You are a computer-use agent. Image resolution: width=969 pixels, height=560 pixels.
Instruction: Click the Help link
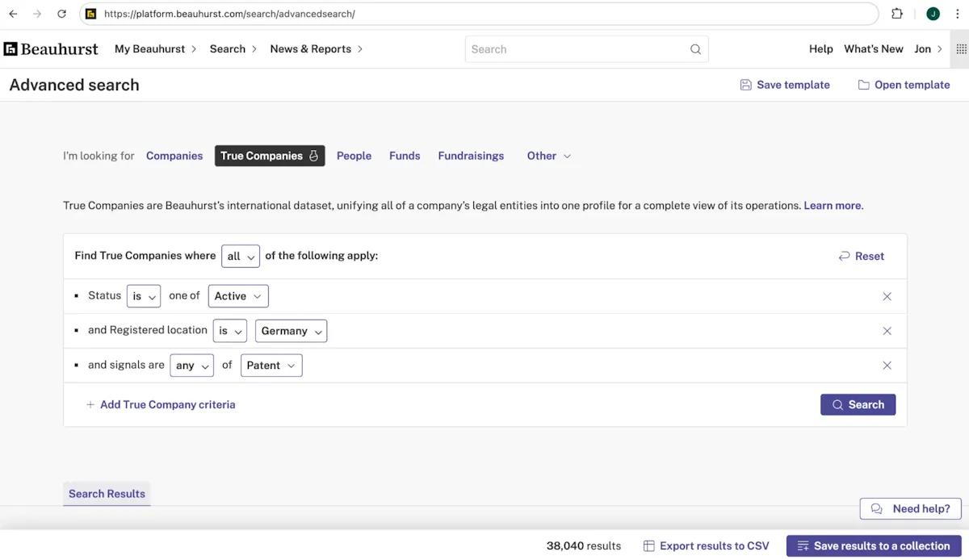click(x=820, y=49)
